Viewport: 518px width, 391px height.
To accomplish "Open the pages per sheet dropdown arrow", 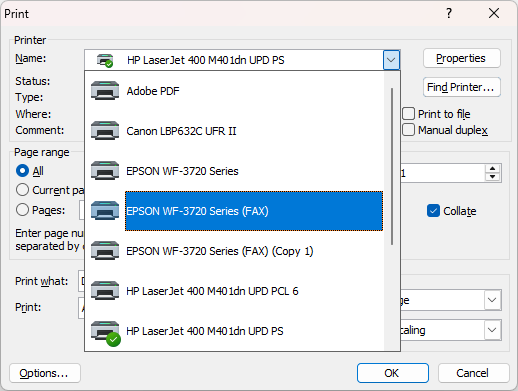I will click(x=492, y=300).
